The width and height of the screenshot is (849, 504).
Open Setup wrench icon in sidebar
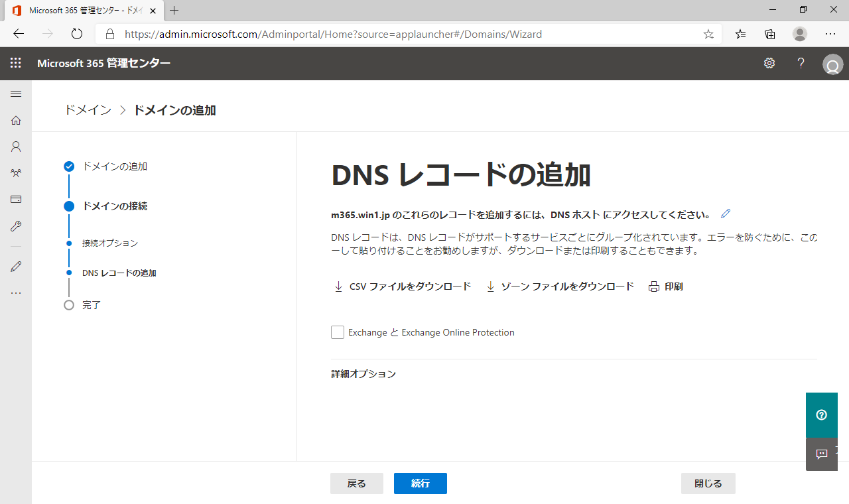tap(16, 226)
